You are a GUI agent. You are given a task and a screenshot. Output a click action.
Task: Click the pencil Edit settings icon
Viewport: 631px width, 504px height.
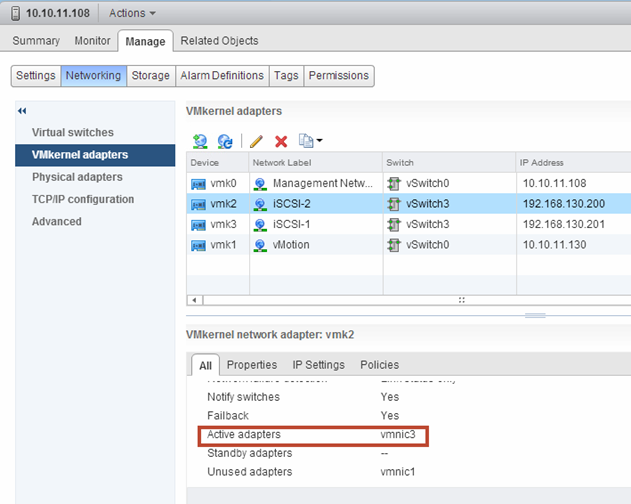click(256, 142)
